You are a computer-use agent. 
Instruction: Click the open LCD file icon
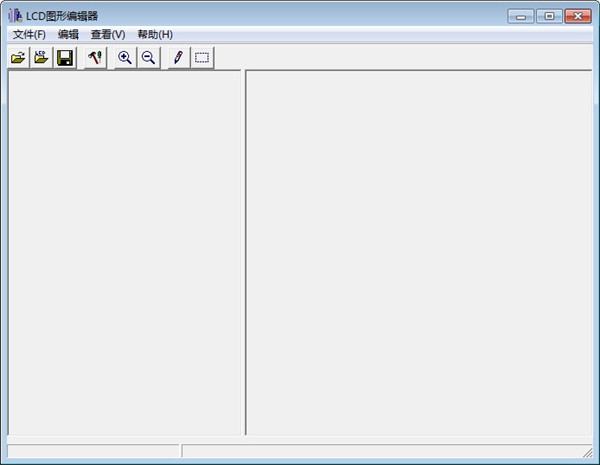tap(41, 58)
